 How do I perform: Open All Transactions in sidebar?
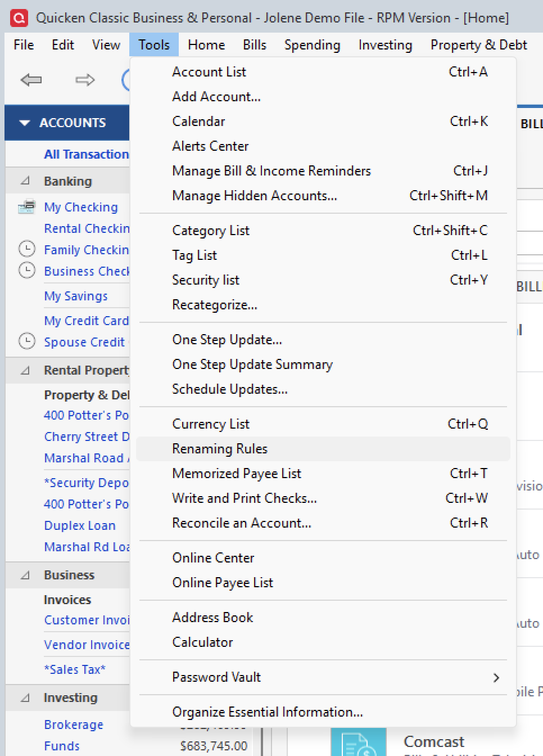(x=87, y=154)
